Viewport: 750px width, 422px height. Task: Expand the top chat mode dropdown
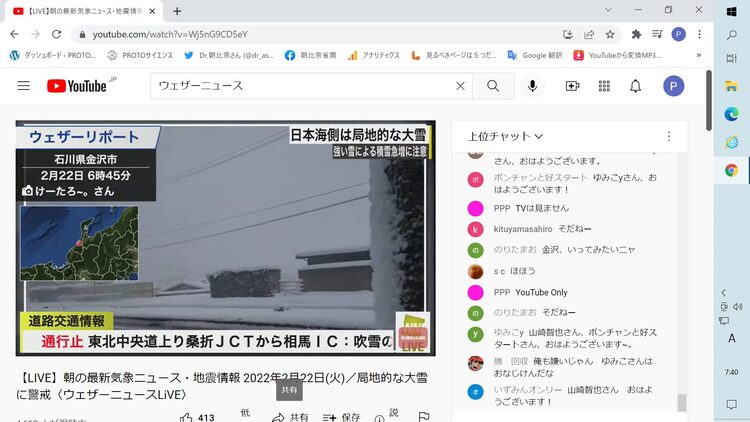pyautogui.click(x=505, y=136)
